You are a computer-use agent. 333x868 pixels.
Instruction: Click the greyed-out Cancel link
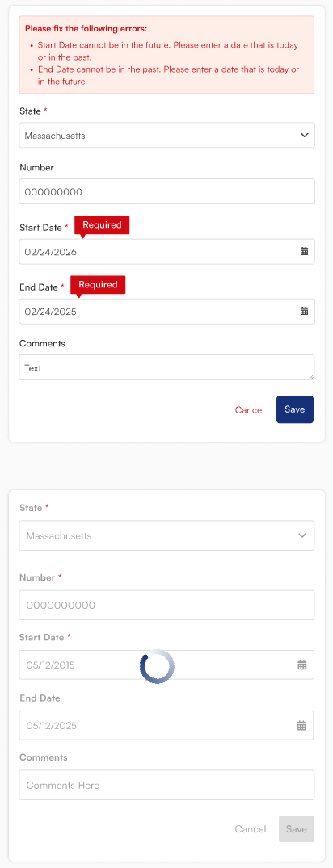click(251, 829)
